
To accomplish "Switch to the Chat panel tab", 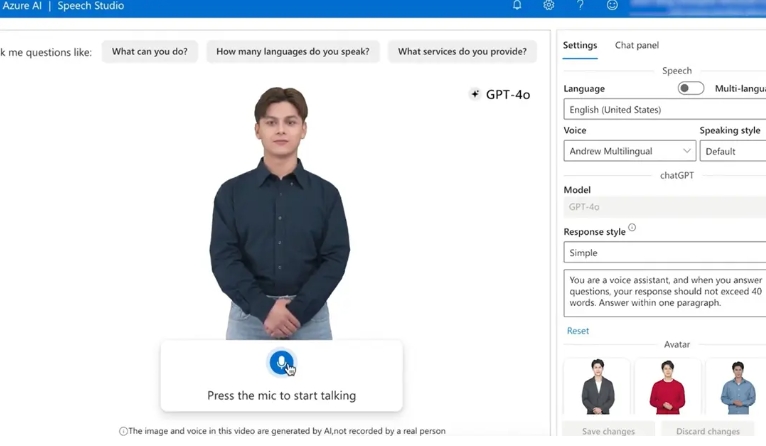I will pyautogui.click(x=636, y=45).
